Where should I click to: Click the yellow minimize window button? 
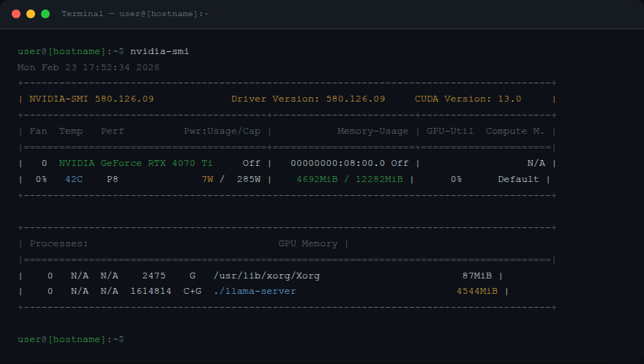pyautogui.click(x=31, y=14)
